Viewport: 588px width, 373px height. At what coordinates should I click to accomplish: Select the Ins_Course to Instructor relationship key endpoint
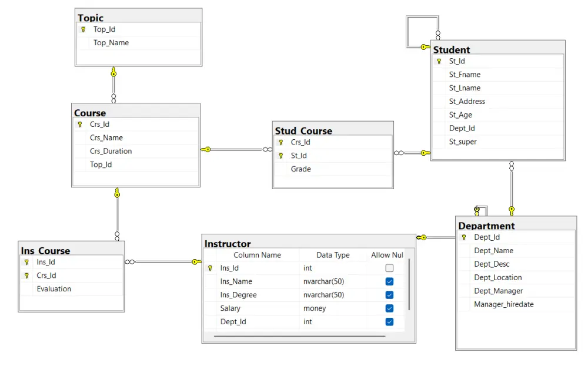pyautogui.click(x=196, y=262)
